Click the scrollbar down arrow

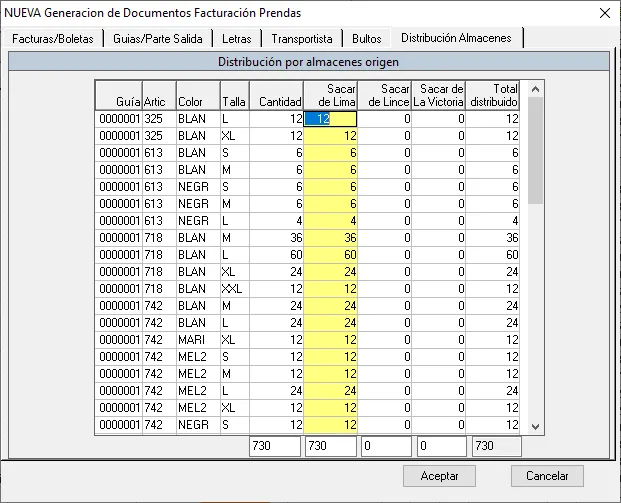(535, 427)
